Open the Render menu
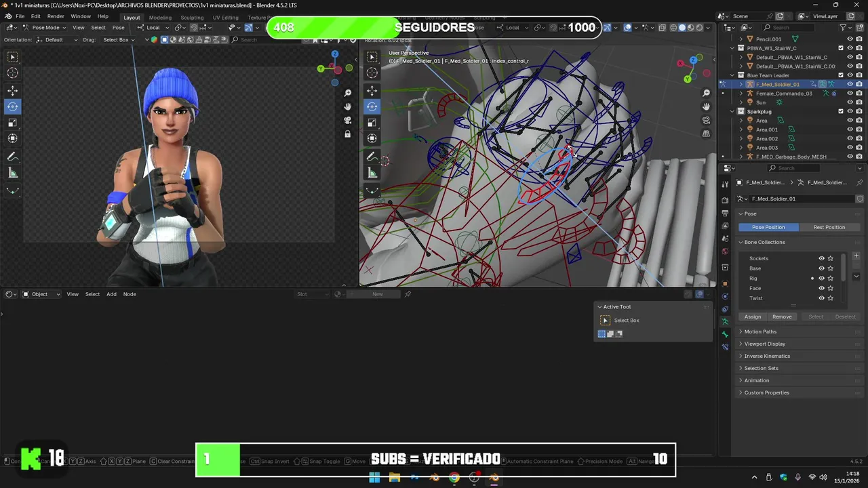Viewport: 868px width, 488px height. tap(56, 16)
